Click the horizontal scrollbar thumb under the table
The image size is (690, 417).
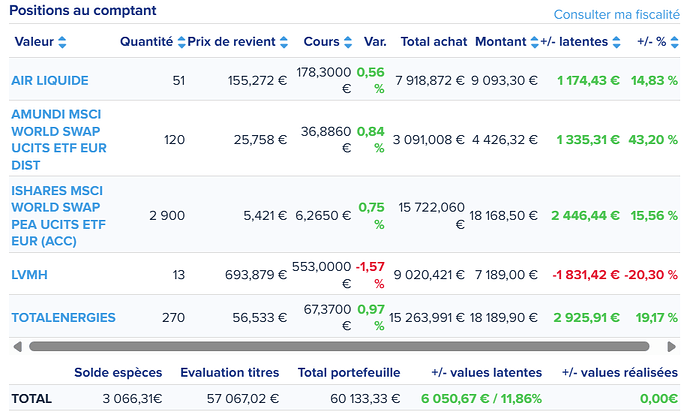click(340, 346)
